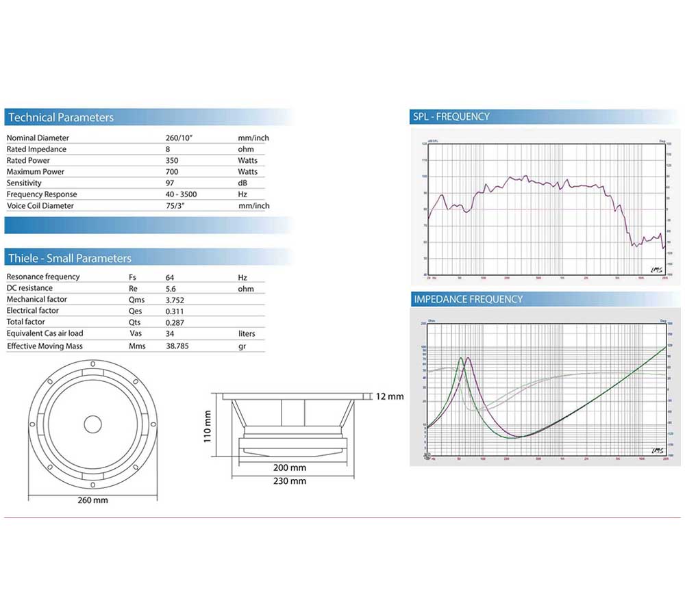
Task: Select the Nominal Diameter label
Action: 38,138
